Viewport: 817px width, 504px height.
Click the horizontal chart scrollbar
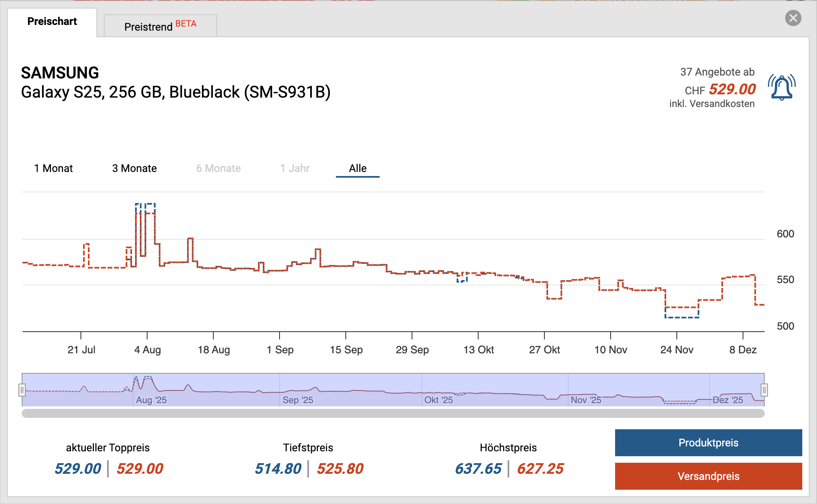coord(393,413)
